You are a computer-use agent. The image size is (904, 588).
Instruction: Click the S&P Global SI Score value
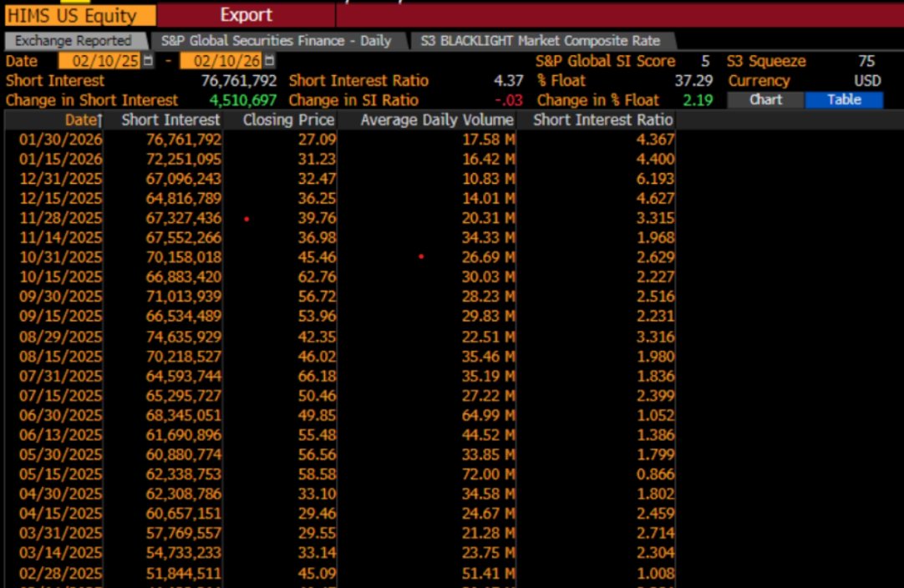click(705, 61)
